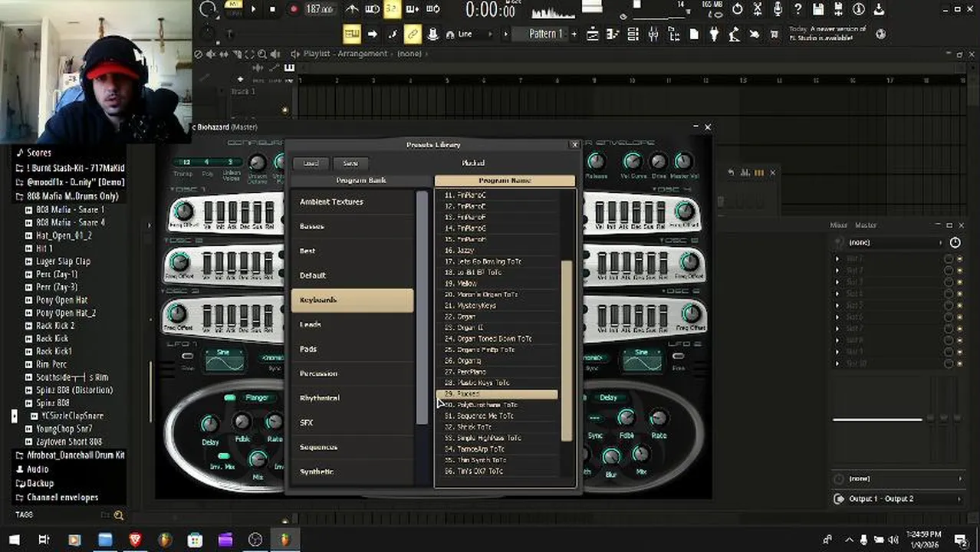Select the Ambient Textures program bank
Viewport: 980px width, 552px height.
coord(352,202)
